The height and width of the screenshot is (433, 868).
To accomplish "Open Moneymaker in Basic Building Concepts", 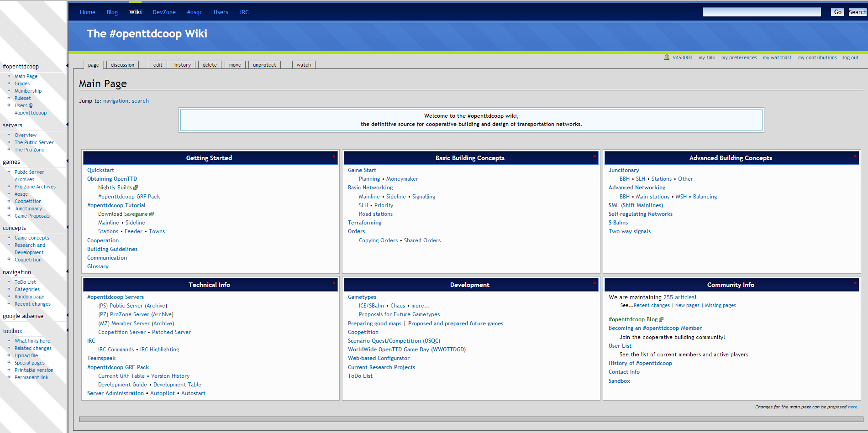I will click(x=402, y=179).
